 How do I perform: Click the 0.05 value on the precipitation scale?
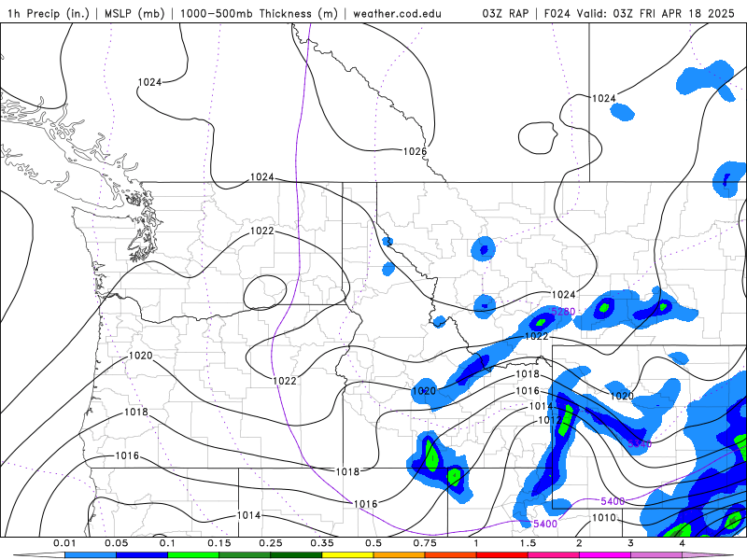[x=116, y=543]
